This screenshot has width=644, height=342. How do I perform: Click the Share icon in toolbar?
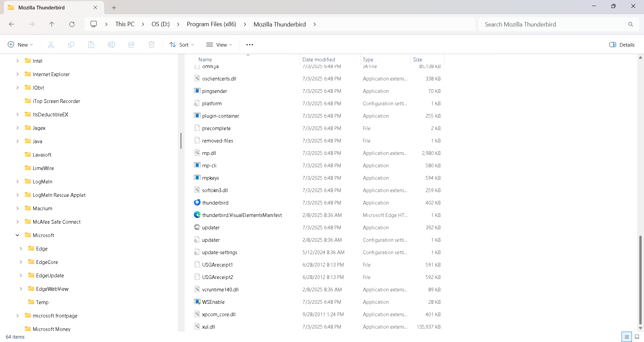click(131, 45)
